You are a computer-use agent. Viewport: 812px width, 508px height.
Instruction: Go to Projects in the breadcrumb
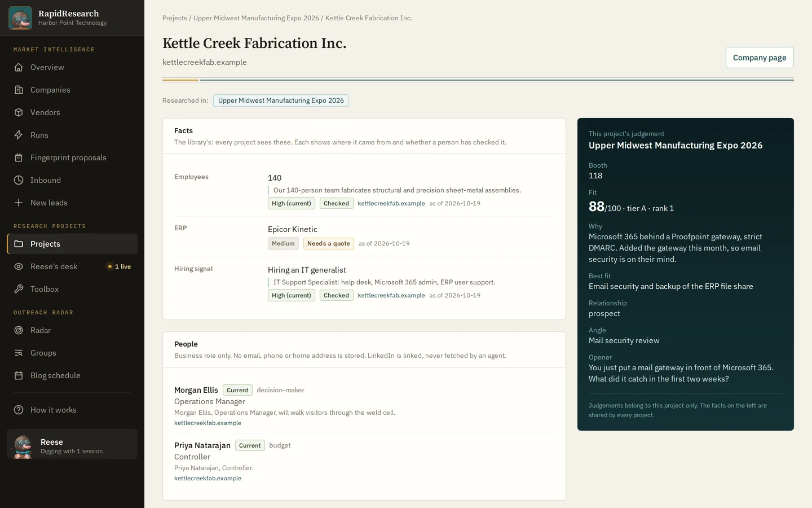point(175,18)
